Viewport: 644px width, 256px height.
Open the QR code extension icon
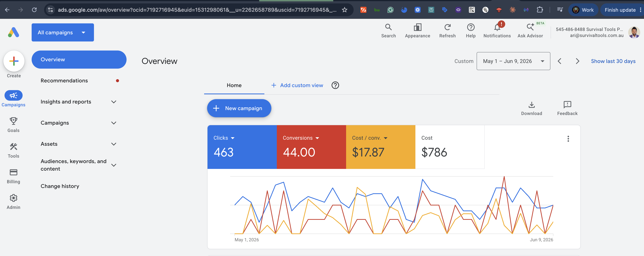click(472, 10)
